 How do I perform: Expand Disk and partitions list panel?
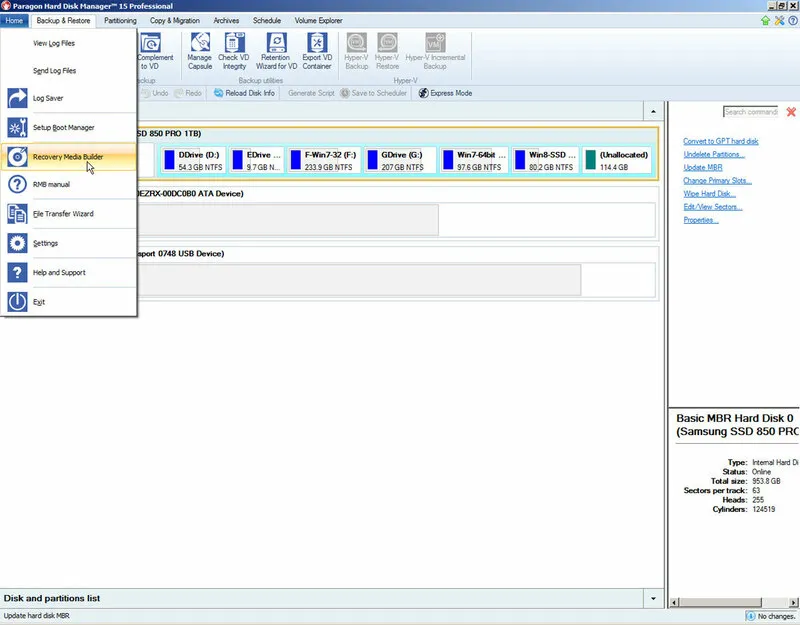tap(654, 598)
